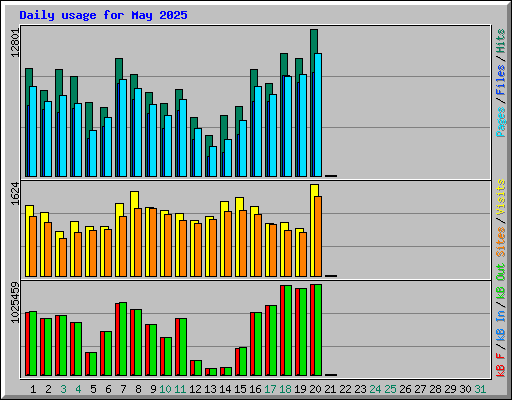The width and height of the screenshot is (512, 400).
Task: Click day 10 on the x-axis
Action: (165, 389)
